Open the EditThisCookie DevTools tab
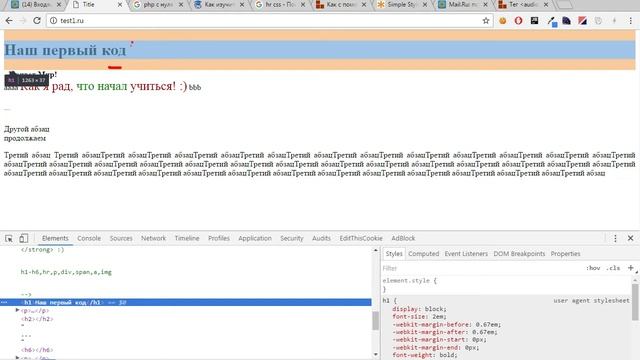The image size is (640, 360). pyautogui.click(x=361, y=238)
